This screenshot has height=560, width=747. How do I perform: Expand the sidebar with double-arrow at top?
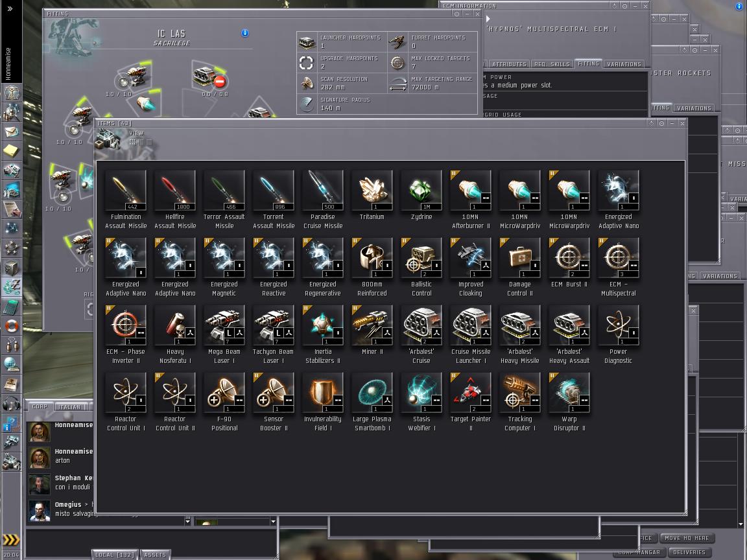point(10,8)
